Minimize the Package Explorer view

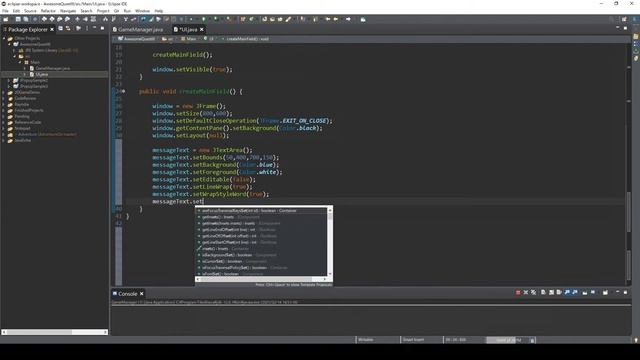coord(94,28)
